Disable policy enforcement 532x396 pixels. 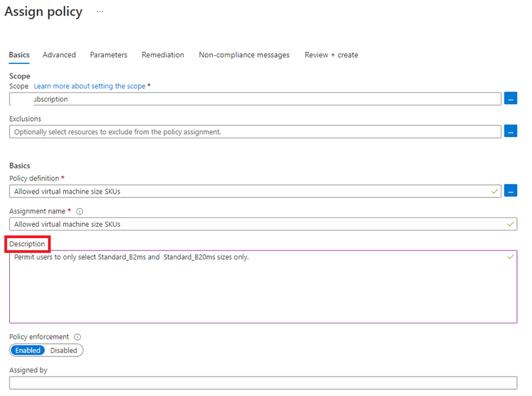tap(65, 350)
